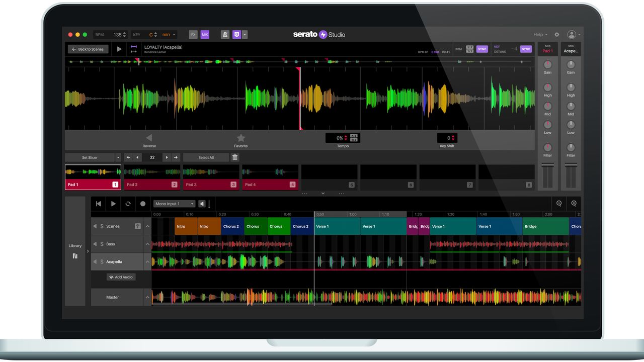Toggle the play mode icon beside sample title
The image size is (644, 362).
pyautogui.click(x=134, y=49)
